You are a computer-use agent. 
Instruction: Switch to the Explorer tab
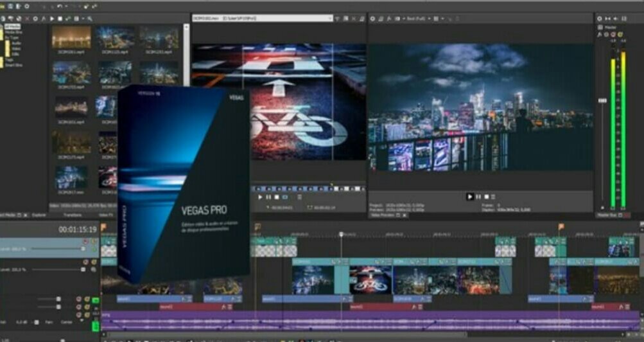[39, 215]
